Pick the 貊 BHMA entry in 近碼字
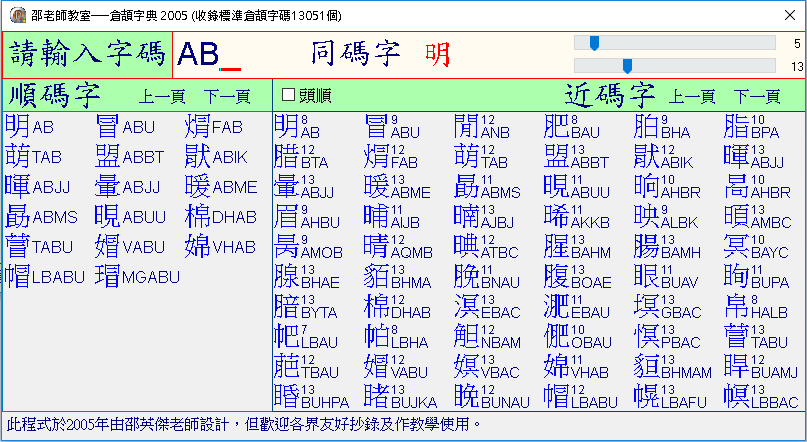This screenshot has width=807, height=442. (x=397, y=276)
